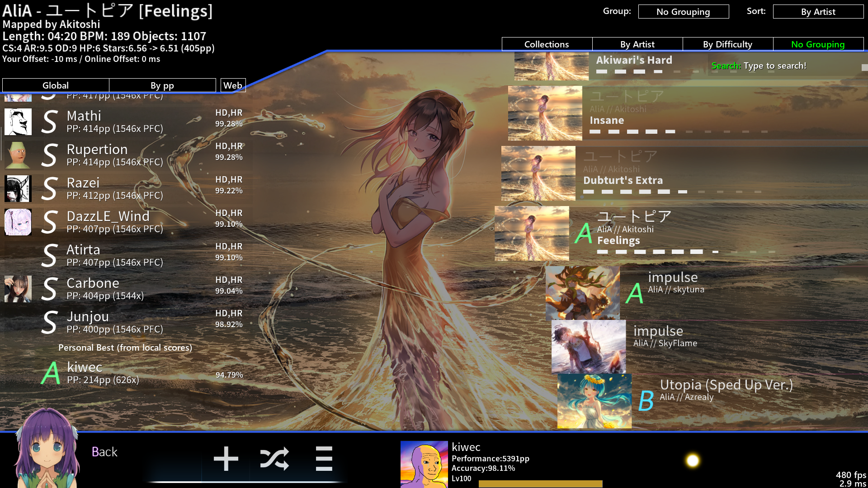Select the Dubturt's Extra difficulty thumbnail
The width and height of the screenshot is (868, 488).
coord(538,173)
